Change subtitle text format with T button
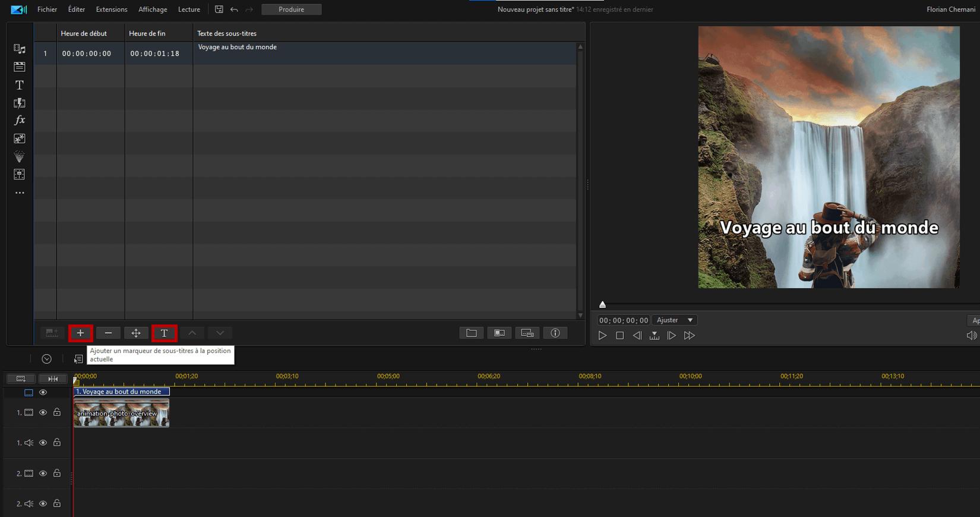 (165, 333)
